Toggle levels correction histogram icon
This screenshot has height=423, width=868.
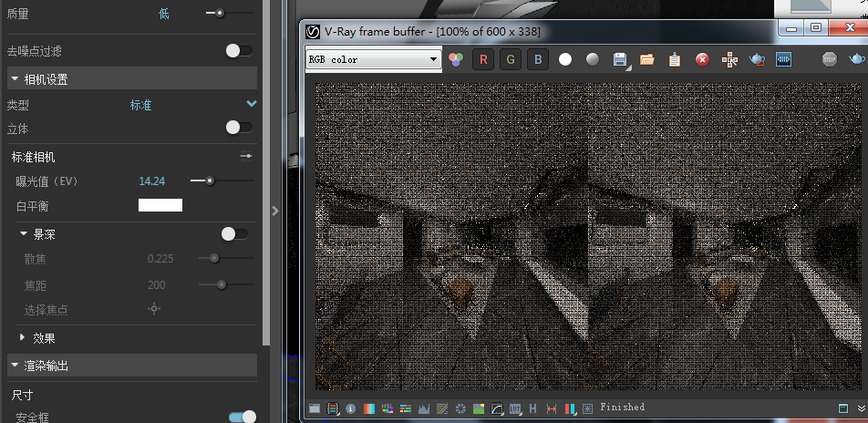pyautogui.click(x=424, y=408)
